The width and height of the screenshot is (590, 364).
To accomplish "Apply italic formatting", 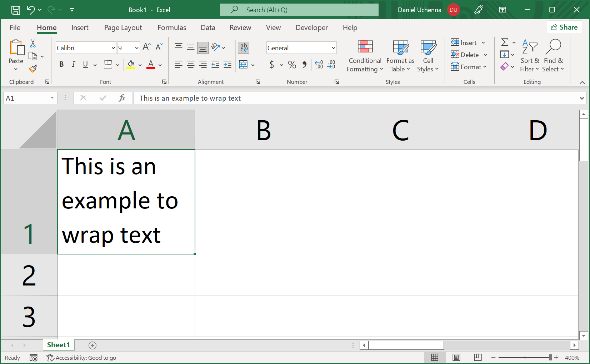I will pyautogui.click(x=73, y=64).
